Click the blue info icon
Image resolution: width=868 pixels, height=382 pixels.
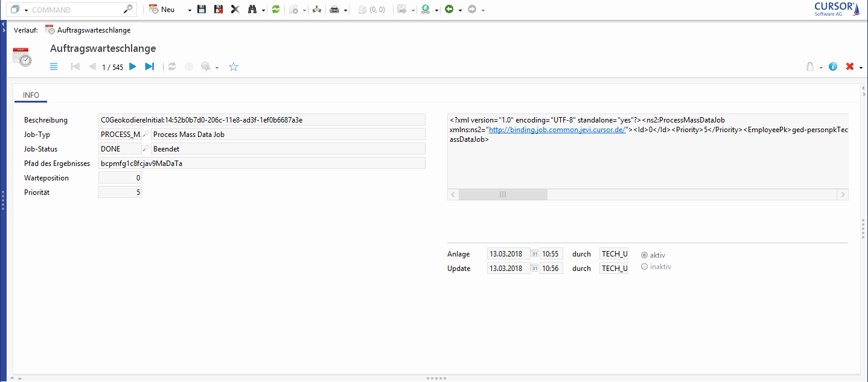pos(833,67)
